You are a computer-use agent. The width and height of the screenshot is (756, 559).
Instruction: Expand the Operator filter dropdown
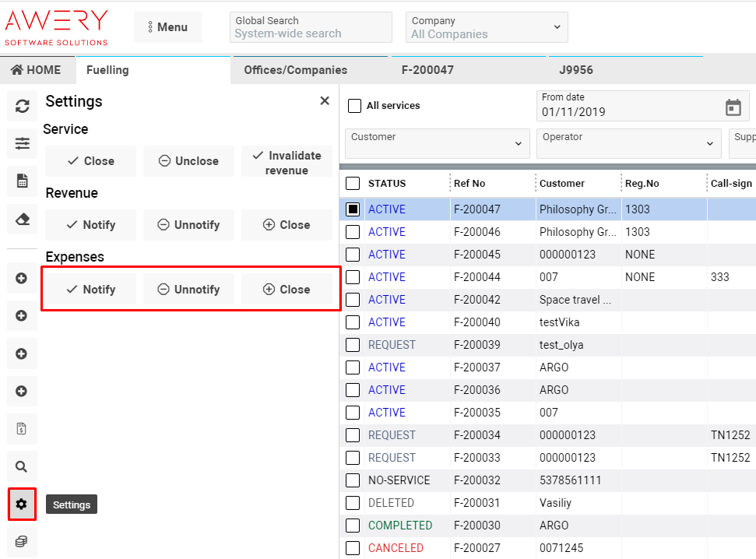(628, 143)
